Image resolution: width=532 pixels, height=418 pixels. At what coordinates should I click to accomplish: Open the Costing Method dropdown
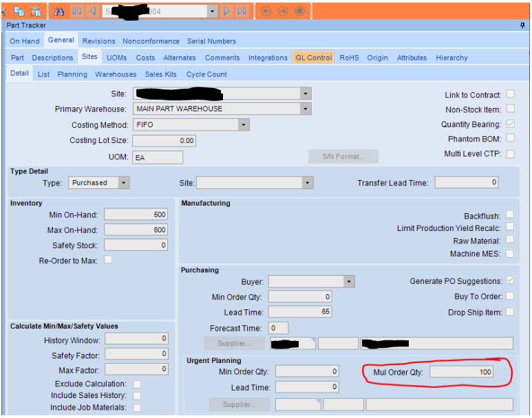coord(243,124)
